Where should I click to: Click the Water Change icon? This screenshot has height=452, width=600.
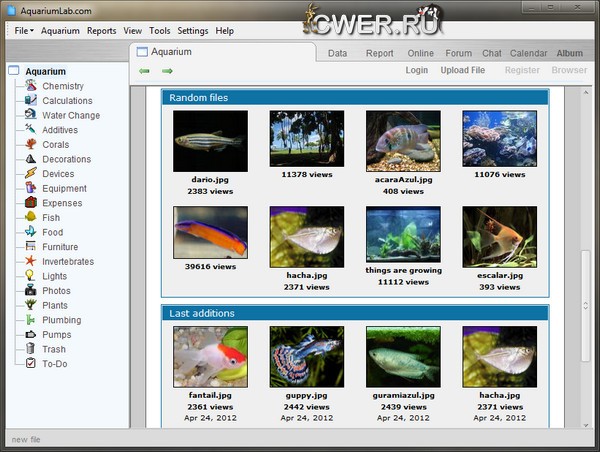[31, 115]
